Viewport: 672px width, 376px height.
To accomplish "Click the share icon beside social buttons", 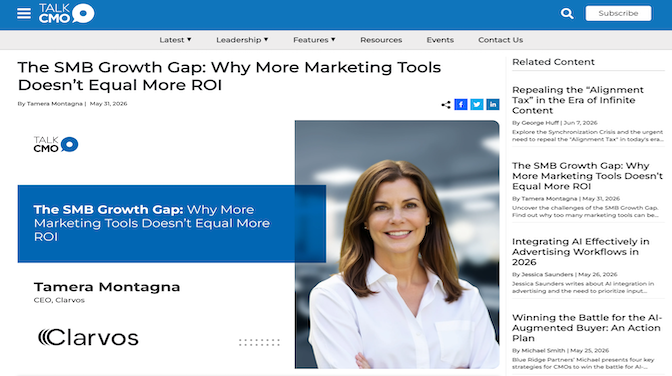I will tap(446, 105).
